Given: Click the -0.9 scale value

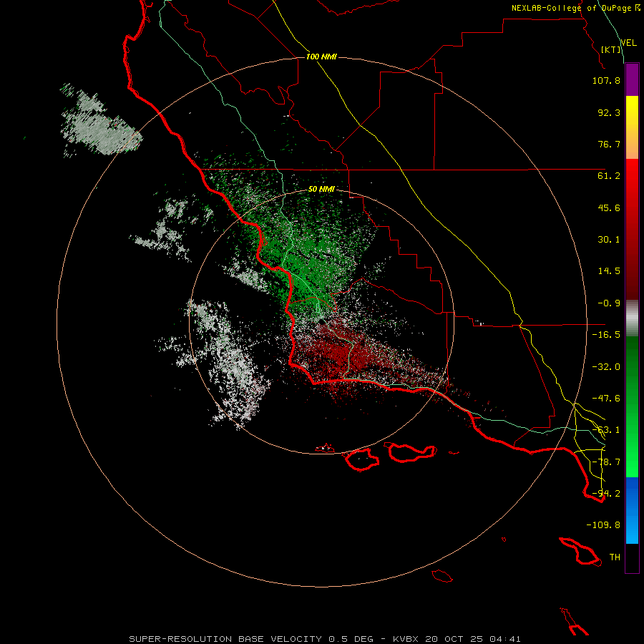Looking at the screenshot, I should (x=609, y=303).
